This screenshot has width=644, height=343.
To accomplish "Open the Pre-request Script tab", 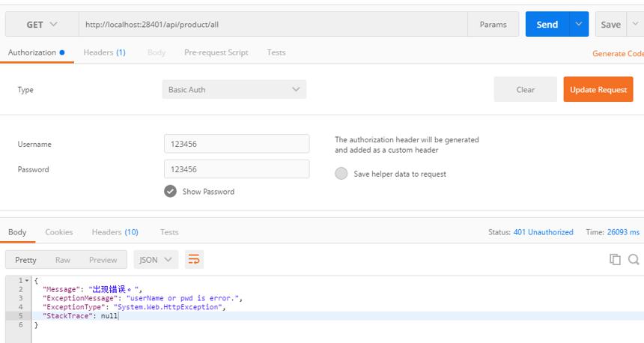I will point(216,52).
